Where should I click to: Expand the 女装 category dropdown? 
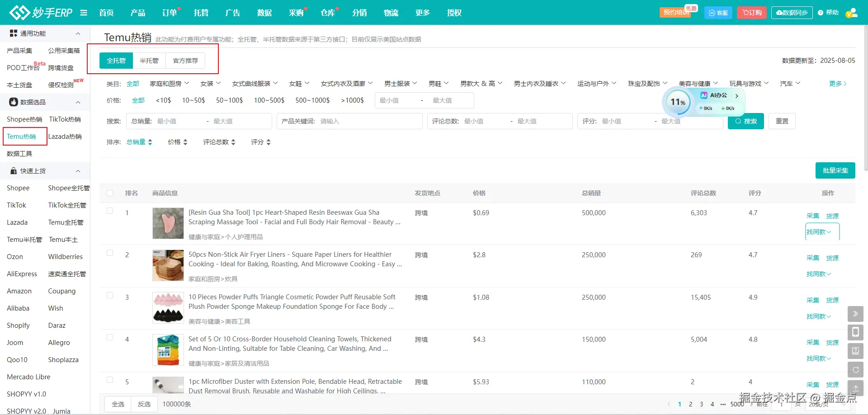click(211, 84)
